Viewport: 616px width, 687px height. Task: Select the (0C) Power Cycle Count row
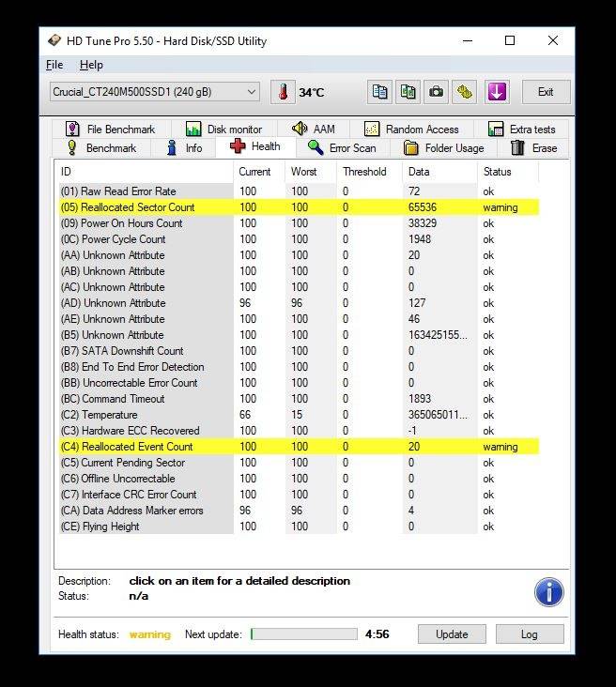[x=299, y=239]
